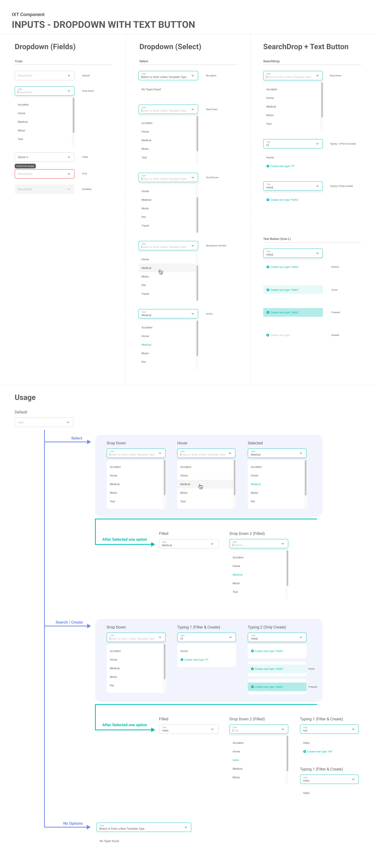The width and height of the screenshot is (376, 868).
Task: Click chevron on the Option 2 dropdown
Action: click(69, 157)
